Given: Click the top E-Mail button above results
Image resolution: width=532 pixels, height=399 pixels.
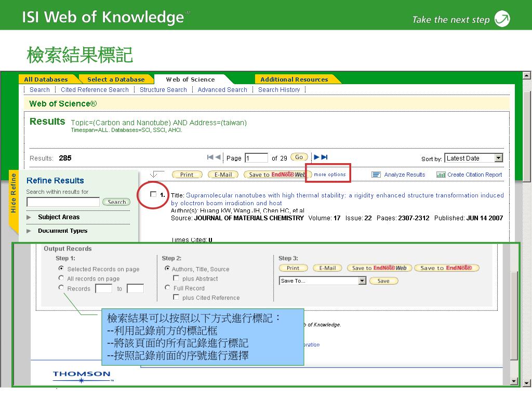Looking at the screenshot, I should tap(223, 175).
